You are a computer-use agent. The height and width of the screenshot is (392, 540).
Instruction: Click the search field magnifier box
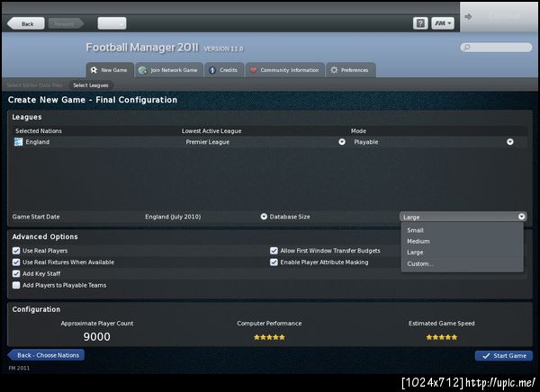point(496,47)
